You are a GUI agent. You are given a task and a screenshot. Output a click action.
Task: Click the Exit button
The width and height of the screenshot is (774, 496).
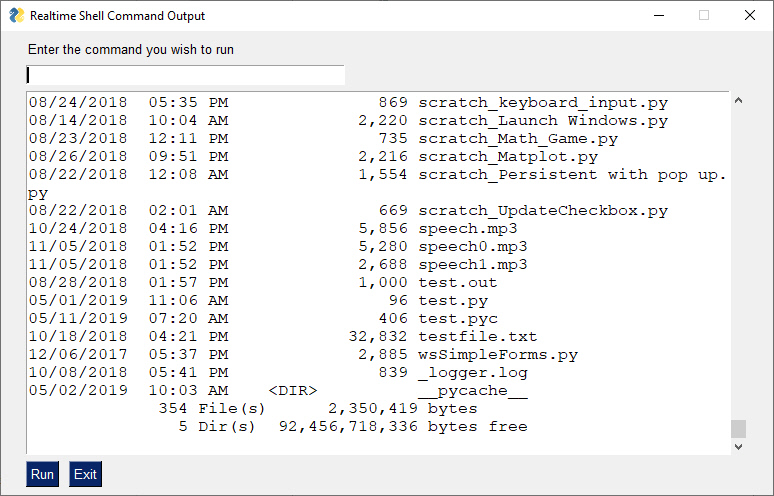click(x=85, y=474)
